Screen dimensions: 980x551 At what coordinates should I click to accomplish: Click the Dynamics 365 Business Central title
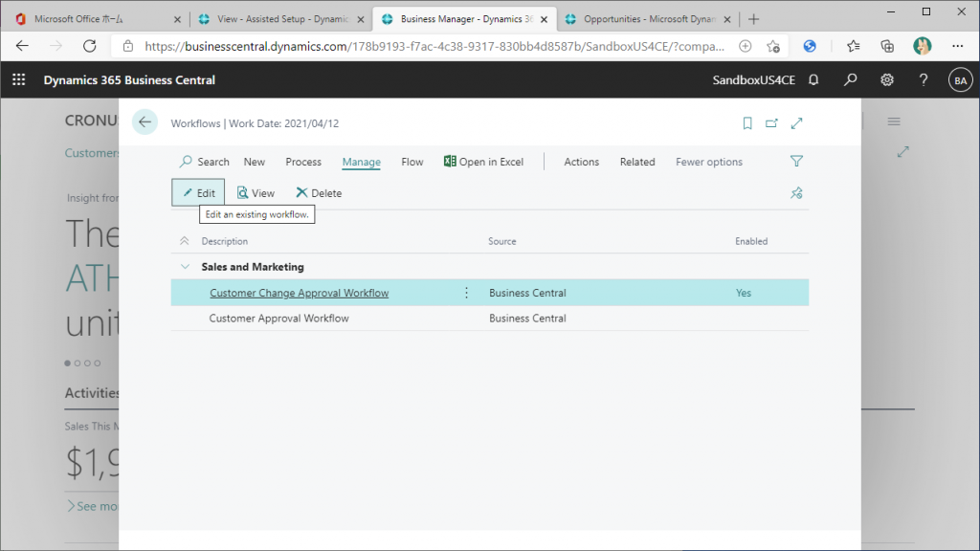coord(129,80)
